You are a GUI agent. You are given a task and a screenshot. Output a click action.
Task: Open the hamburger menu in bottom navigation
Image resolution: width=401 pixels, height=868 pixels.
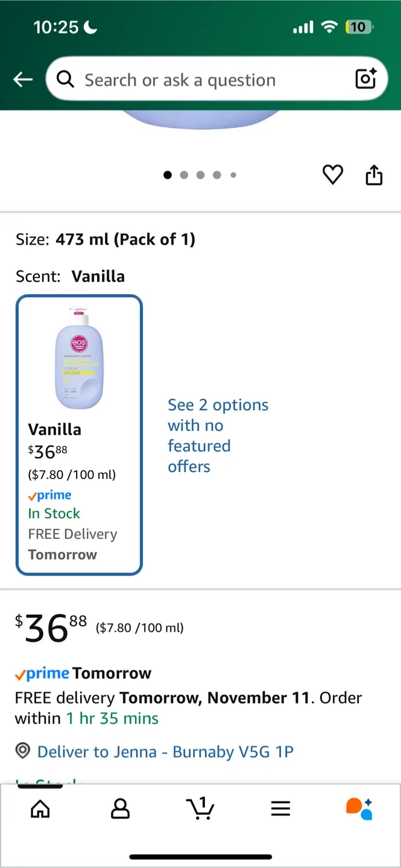point(280,809)
